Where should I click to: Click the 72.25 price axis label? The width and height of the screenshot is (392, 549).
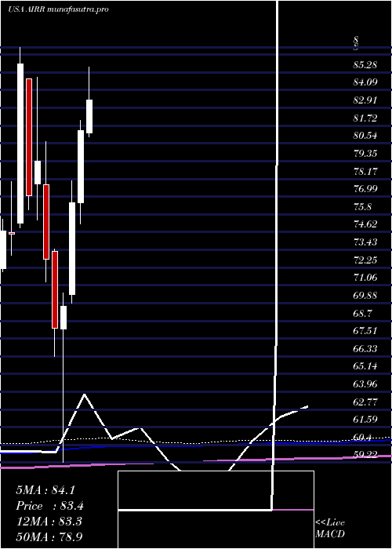[x=365, y=260]
